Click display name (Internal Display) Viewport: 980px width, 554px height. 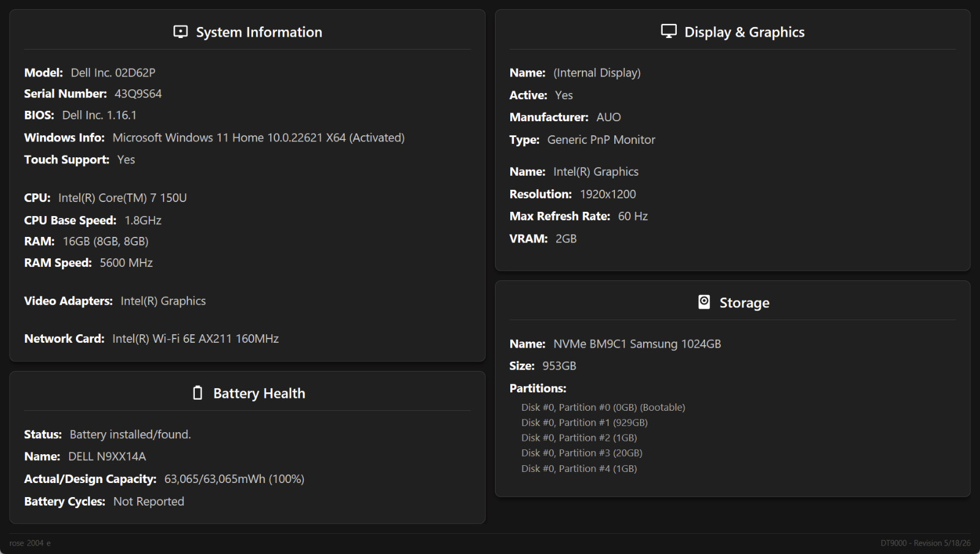597,73
